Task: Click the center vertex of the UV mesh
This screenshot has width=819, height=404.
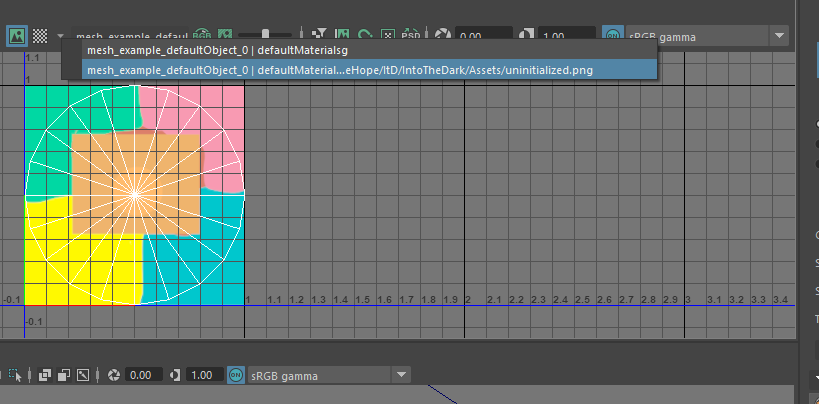Action: (135, 194)
